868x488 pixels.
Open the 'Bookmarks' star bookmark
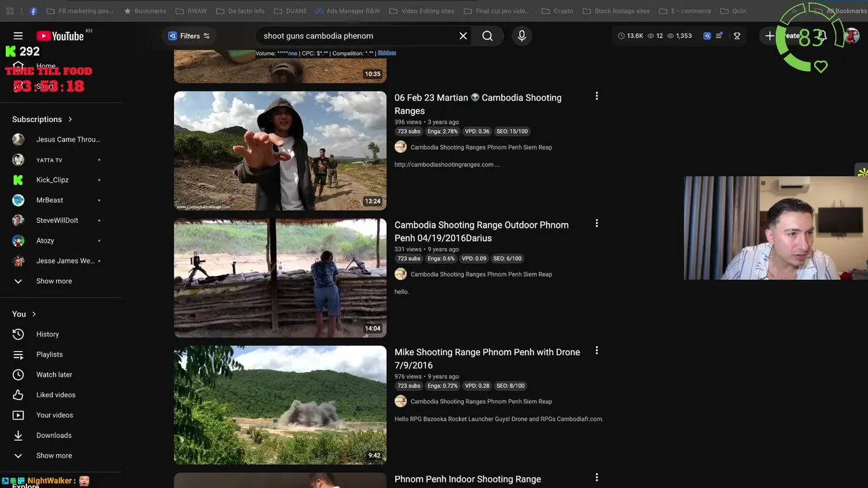pos(144,11)
